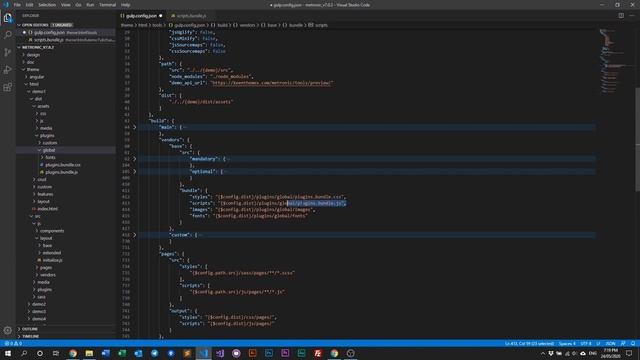Show hidden system tray icons
The image size is (640, 360).
542,353
